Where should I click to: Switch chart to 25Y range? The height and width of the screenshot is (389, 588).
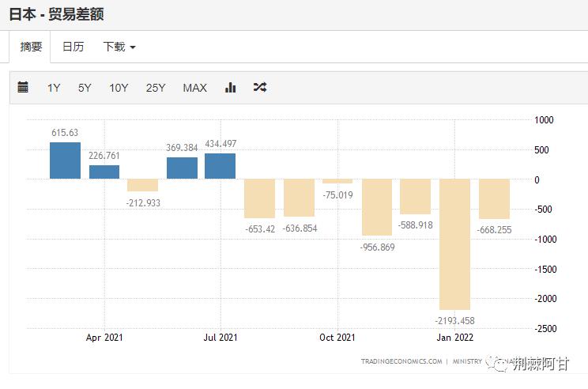156,88
